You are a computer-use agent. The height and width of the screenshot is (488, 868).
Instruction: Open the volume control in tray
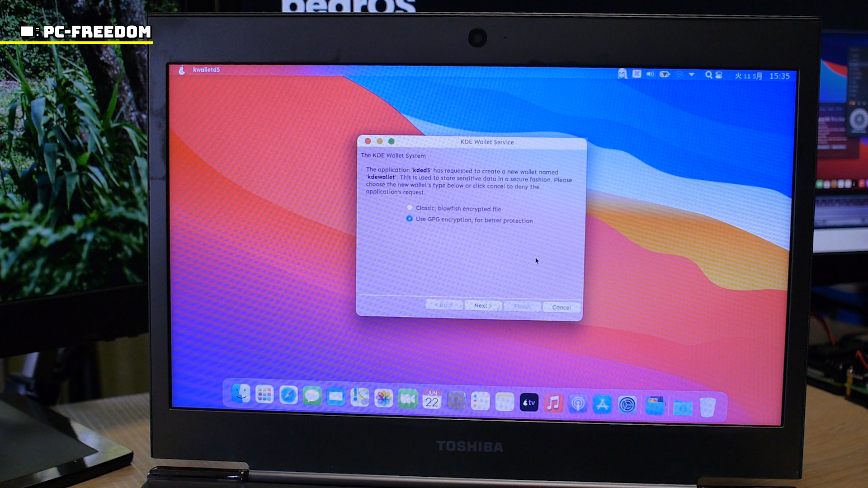[650, 74]
